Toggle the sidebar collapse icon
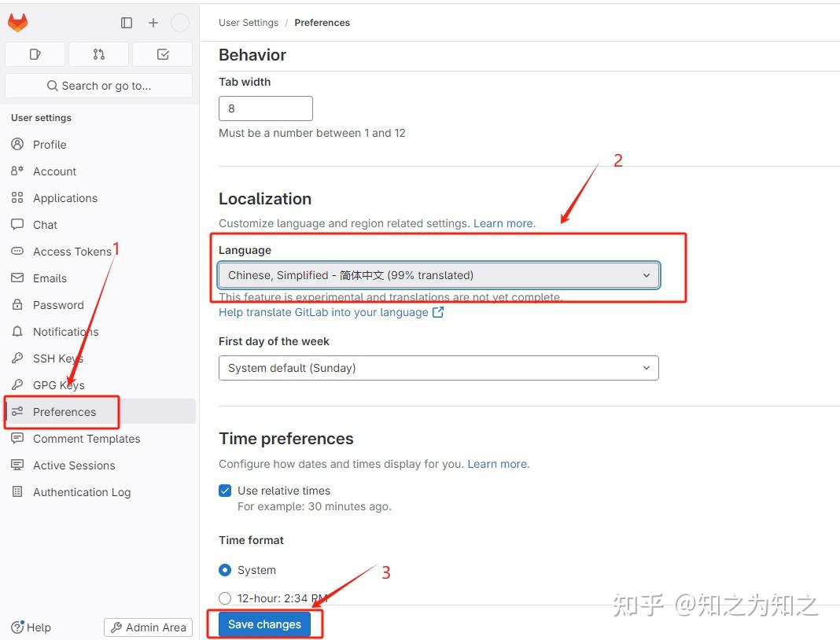Viewport: 840px width, 640px height. click(x=127, y=23)
